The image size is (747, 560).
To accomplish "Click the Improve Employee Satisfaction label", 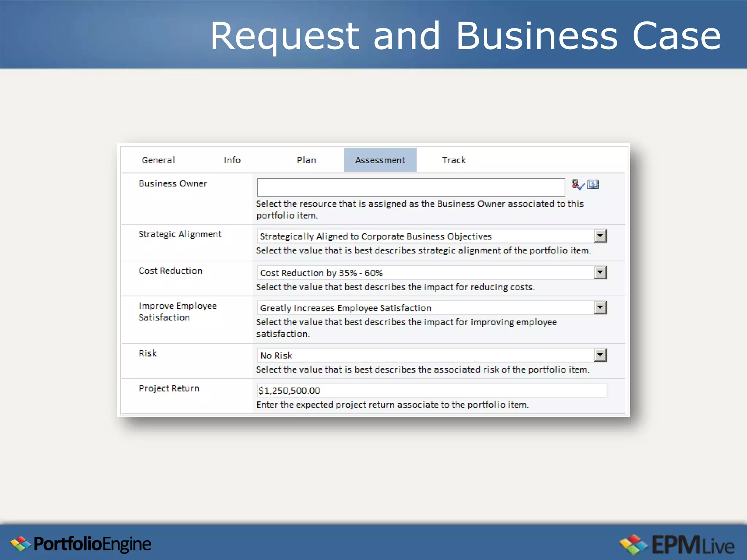I will pos(178,312).
